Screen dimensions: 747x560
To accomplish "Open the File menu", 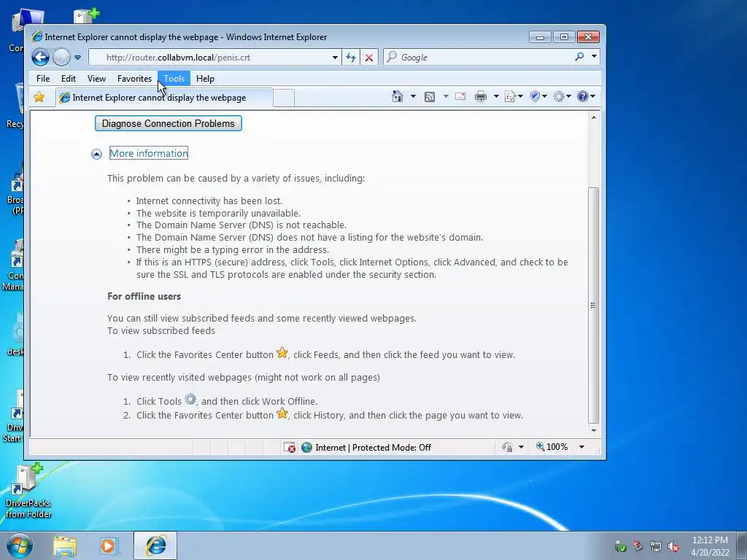I will (x=43, y=79).
